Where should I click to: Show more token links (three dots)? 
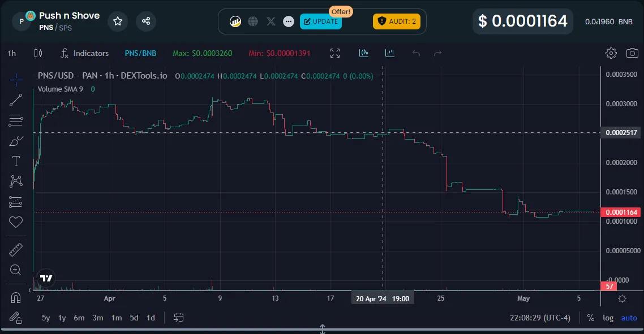289,21
